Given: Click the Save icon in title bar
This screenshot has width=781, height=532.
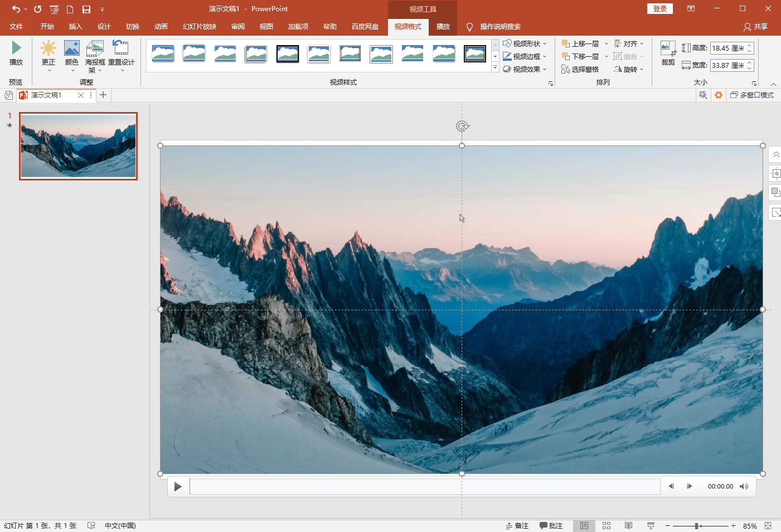Looking at the screenshot, I should tap(86, 9).
